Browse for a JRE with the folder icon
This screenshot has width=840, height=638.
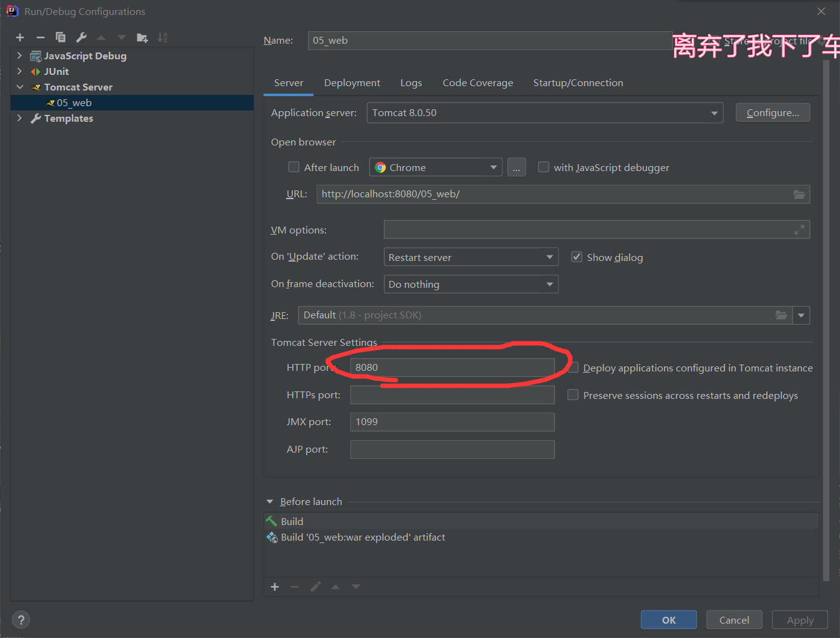[781, 315]
